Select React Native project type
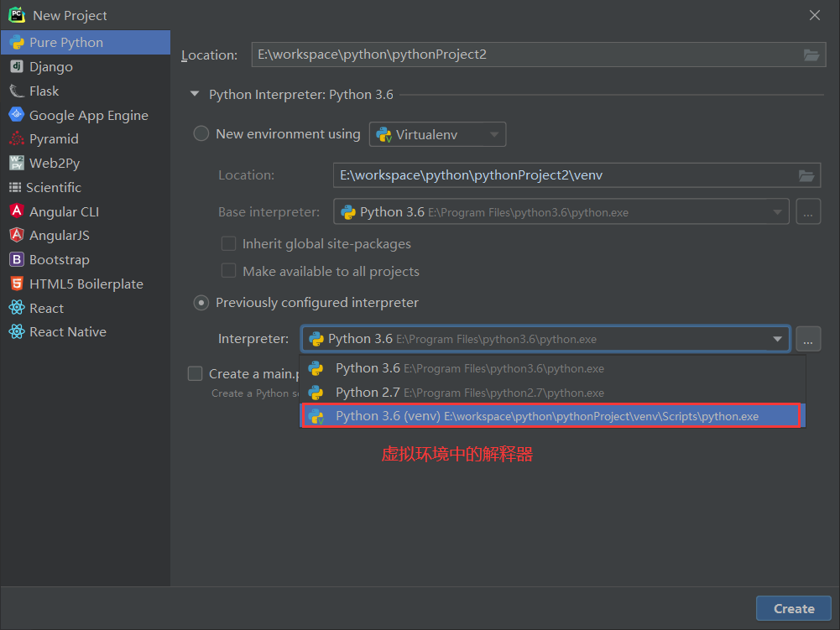 point(86,331)
